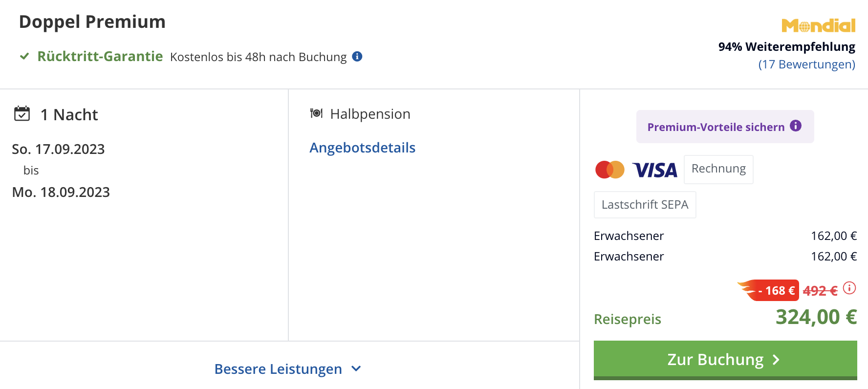The height and width of the screenshot is (389, 868).
Task: Open info icon on Premium-Vorteile sichern
Action: pos(796,126)
